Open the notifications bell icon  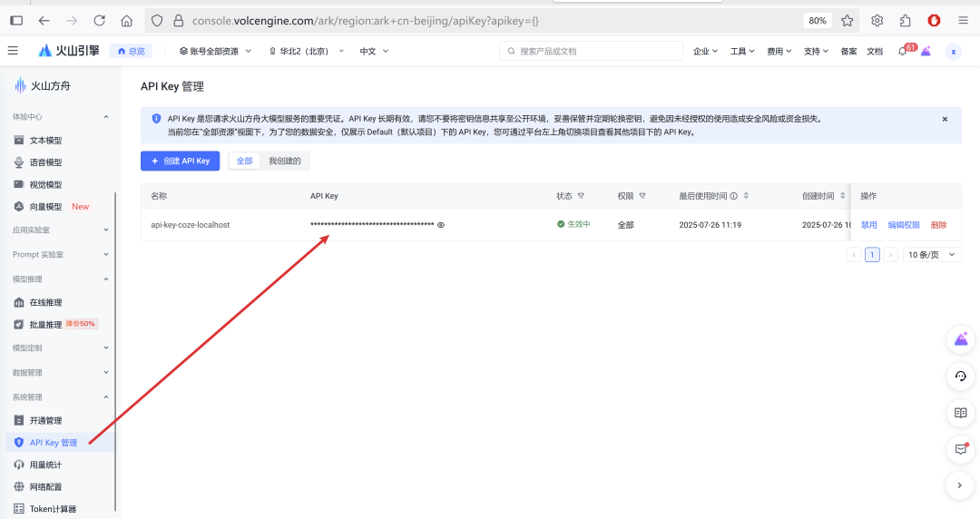902,52
